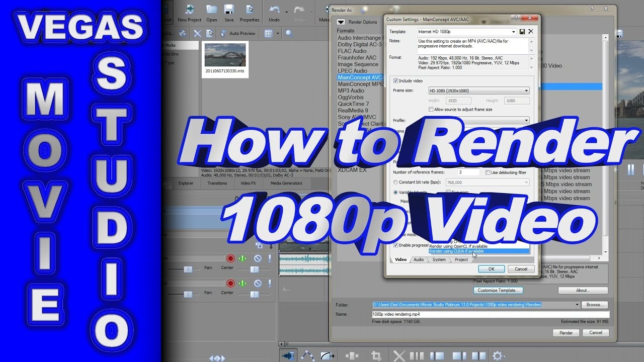Toggle the Enable progressive download checkbox
This screenshot has width=644, height=362.
pyautogui.click(x=395, y=245)
